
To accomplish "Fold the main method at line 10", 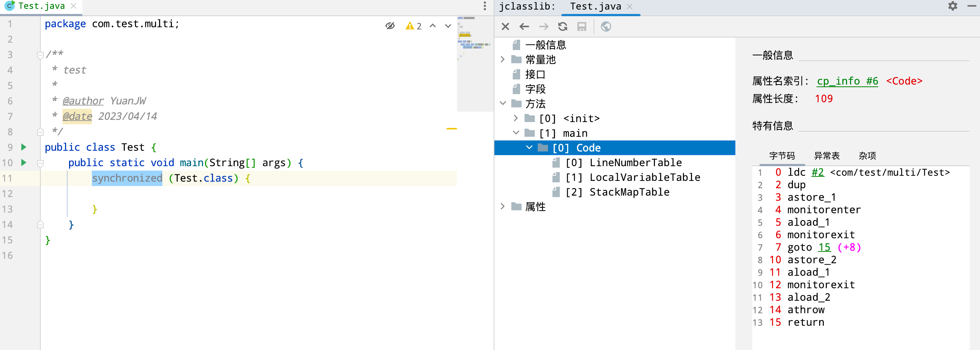I will coord(40,163).
